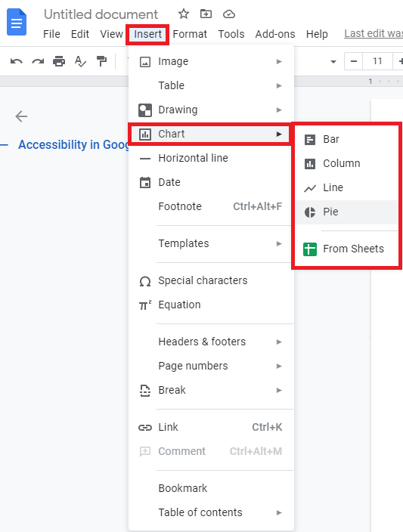Click the Horizontal line icon
The width and height of the screenshot is (403, 532).
point(145,159)
